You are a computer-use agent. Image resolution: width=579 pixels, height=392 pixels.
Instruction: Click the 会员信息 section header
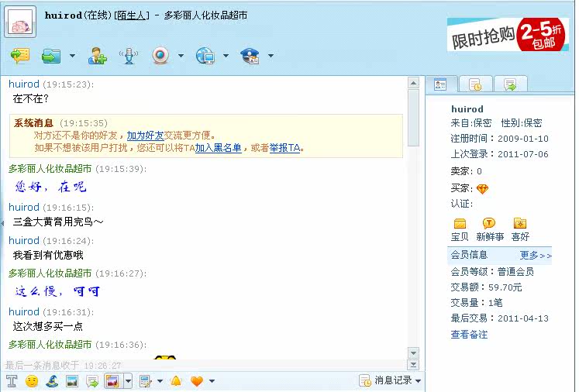click(x=469, y=255)
